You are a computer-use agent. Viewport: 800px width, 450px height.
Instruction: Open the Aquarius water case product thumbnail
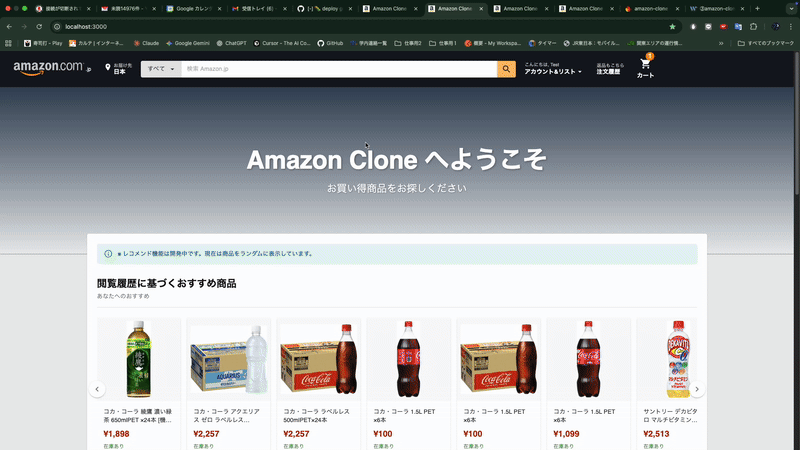(x=229, y=360)
